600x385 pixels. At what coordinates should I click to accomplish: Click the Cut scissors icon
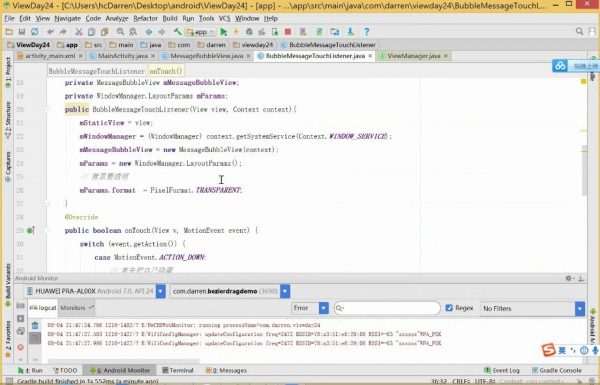[x=78, y=32]
